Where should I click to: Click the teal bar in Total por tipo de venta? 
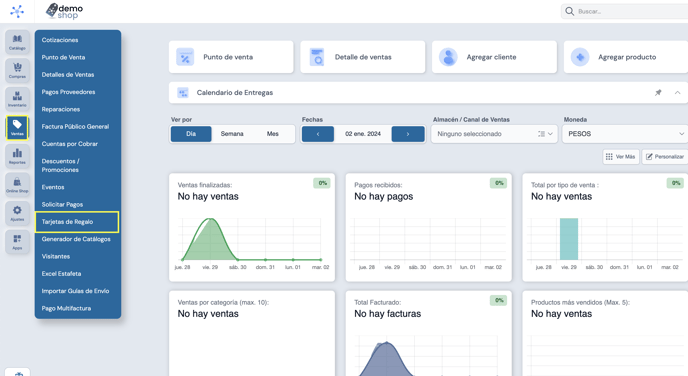point(569,239)
